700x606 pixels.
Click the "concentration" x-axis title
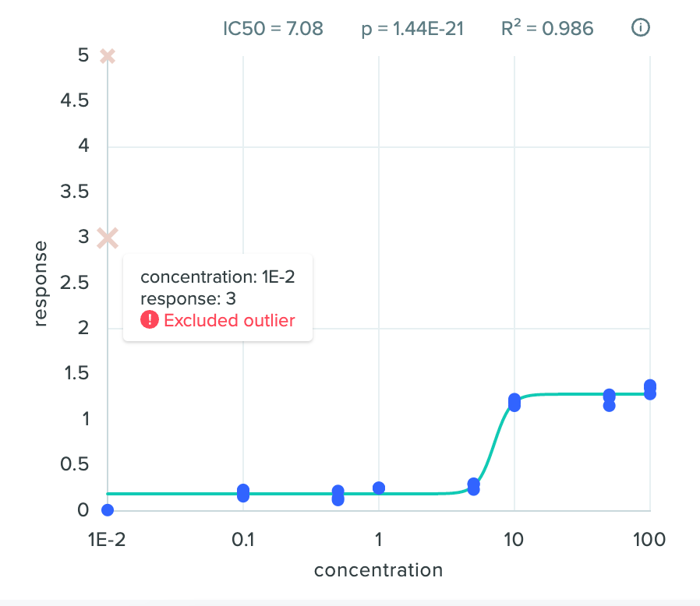pos(378,570)
